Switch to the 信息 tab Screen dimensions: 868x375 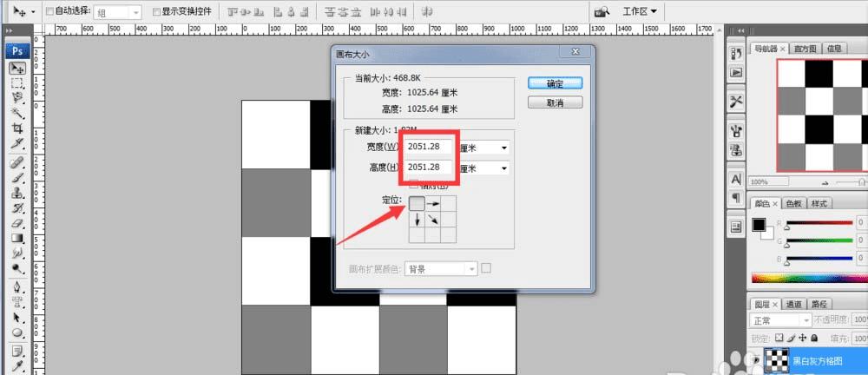833,49
